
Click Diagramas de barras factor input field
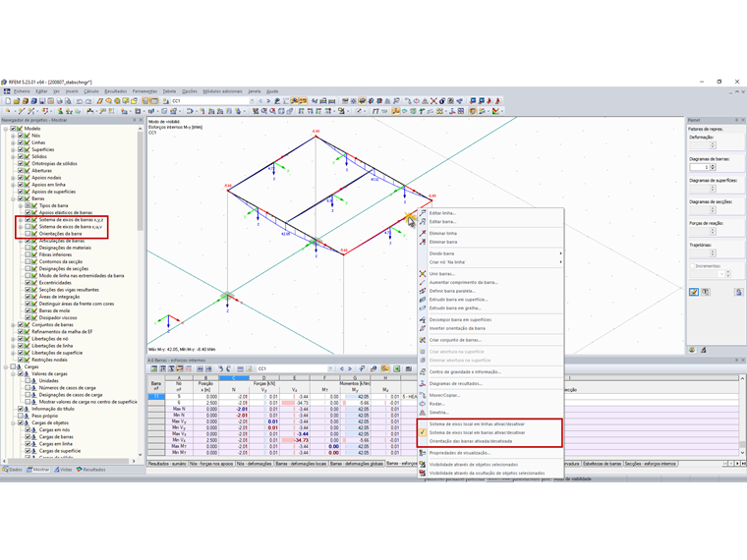click(x=700, y=167)
